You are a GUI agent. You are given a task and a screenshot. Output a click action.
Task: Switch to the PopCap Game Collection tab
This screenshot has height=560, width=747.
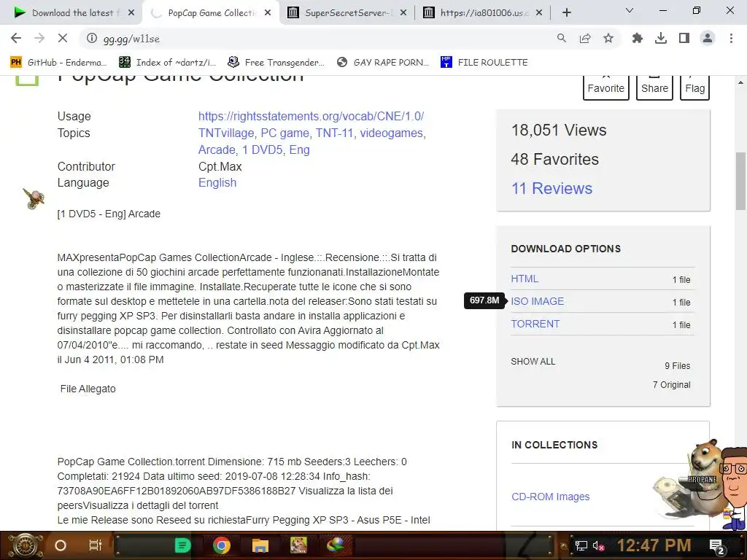click(x=211, y=13)
